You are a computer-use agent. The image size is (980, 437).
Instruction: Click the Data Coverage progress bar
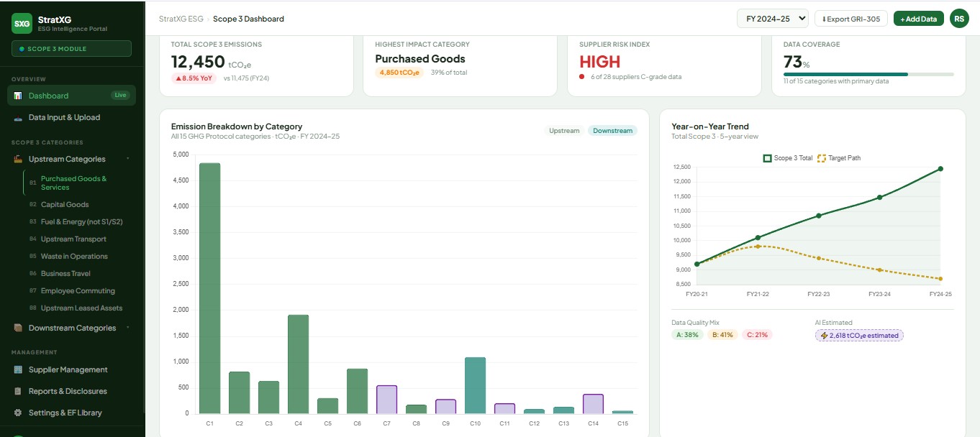coord(868,74)
